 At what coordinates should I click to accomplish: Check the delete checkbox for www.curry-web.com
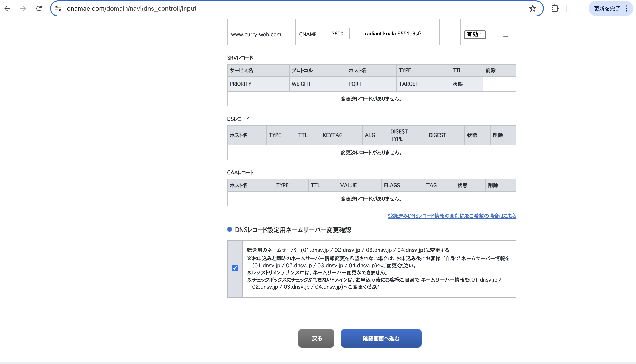tap(505, 34)
